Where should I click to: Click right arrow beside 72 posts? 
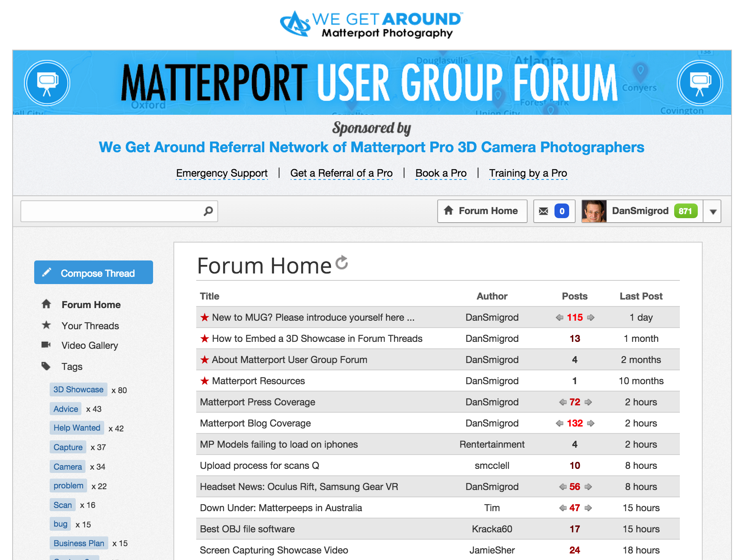[588, 402]
